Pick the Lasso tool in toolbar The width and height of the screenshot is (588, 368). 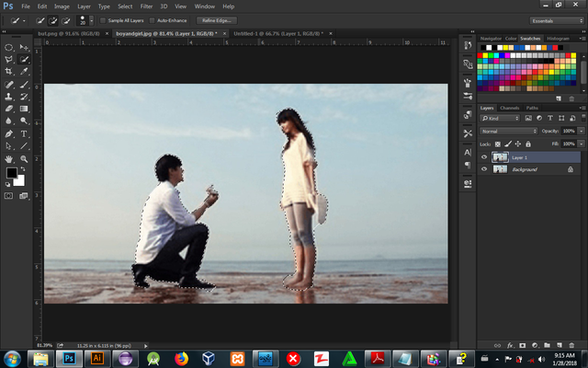(x=9, y=59)
